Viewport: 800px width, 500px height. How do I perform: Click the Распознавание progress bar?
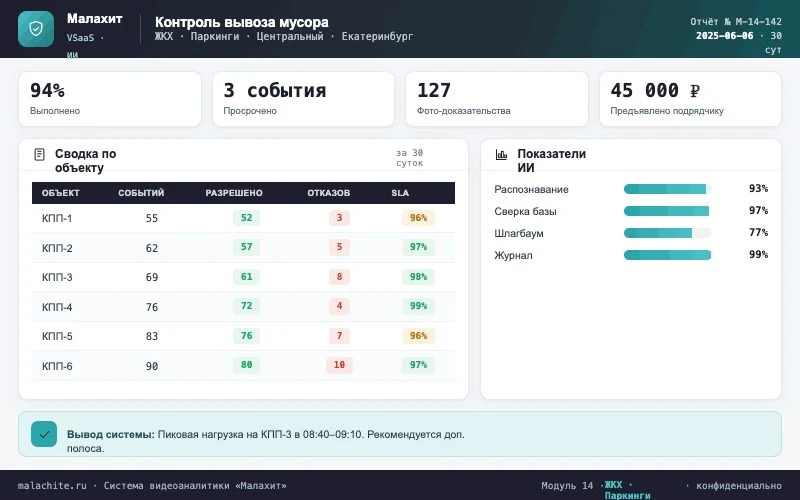tap(667, 189)
